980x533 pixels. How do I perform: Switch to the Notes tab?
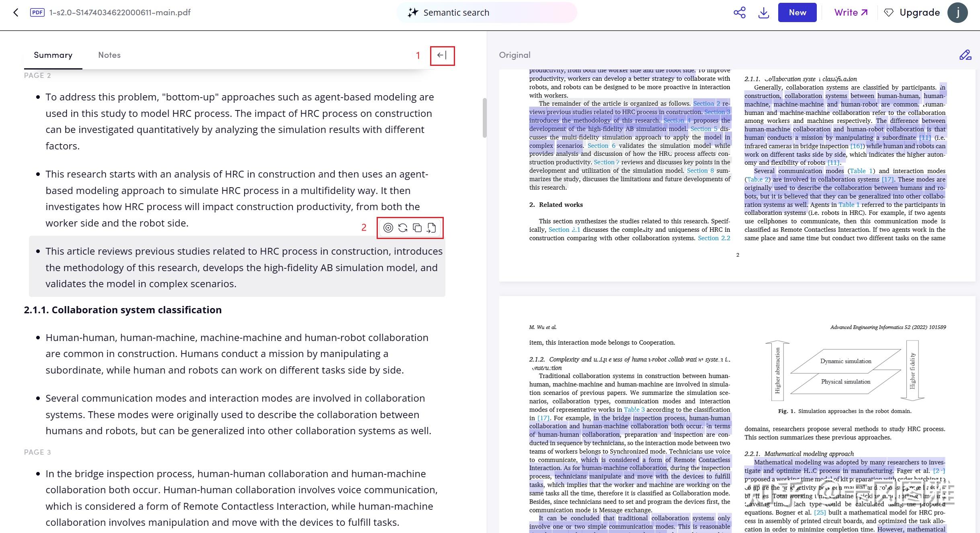click(x=109, y=55)
